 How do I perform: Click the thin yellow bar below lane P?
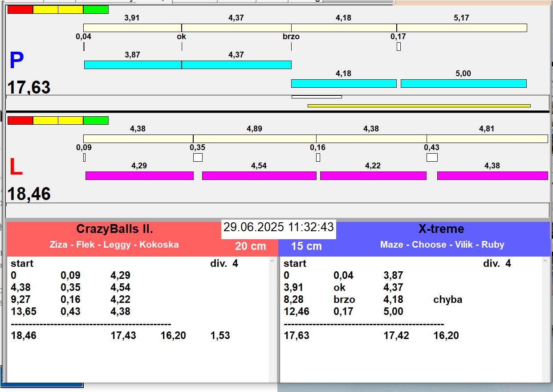tap(419, 106)
